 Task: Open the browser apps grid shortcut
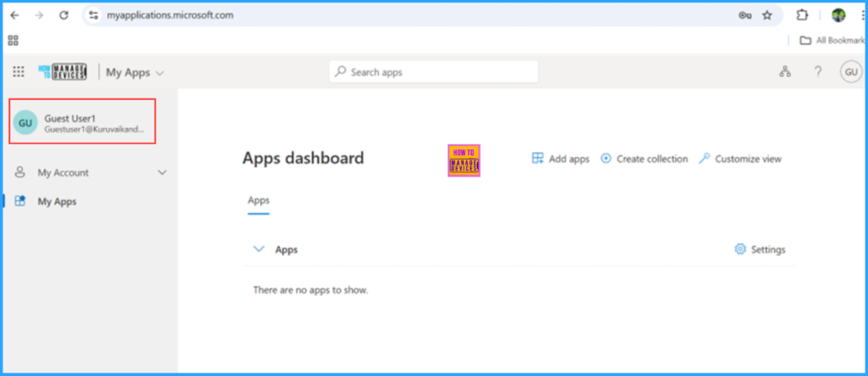(x=14, y=41)
